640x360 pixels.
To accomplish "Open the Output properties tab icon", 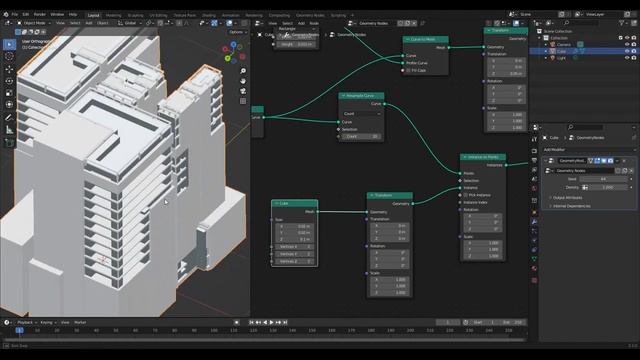I will click(534, 160).
